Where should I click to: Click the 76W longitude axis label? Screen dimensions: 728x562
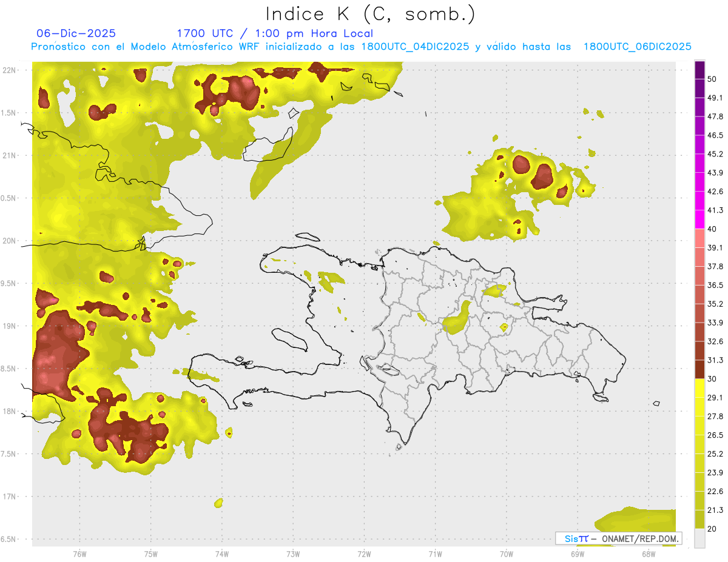tap(79, 554)
